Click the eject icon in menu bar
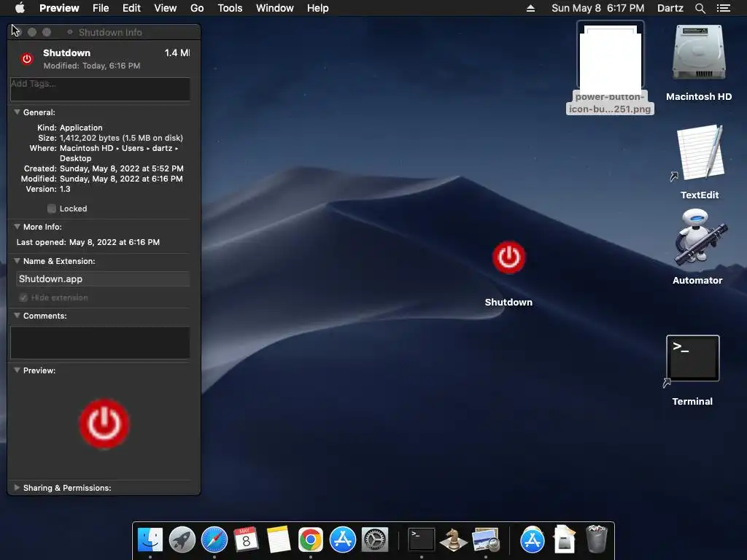Viewport: 747px width, 560px height. click(530, 8)
